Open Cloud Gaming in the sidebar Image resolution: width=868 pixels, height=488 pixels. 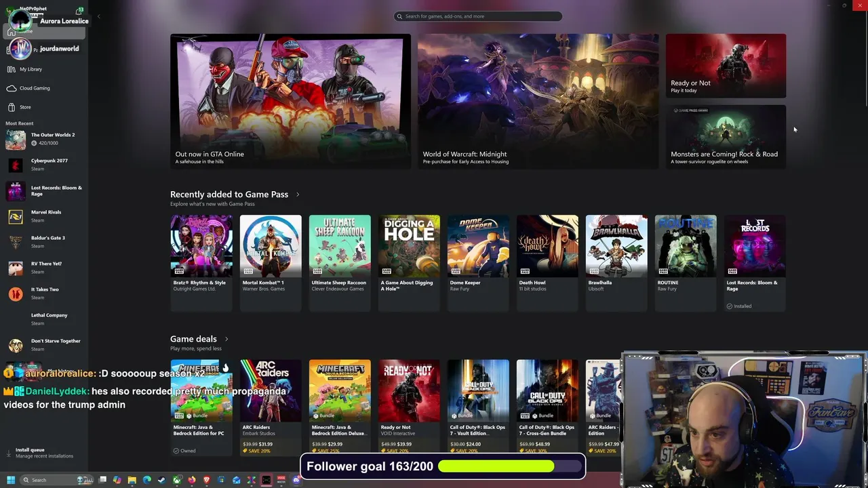point(44,88)
